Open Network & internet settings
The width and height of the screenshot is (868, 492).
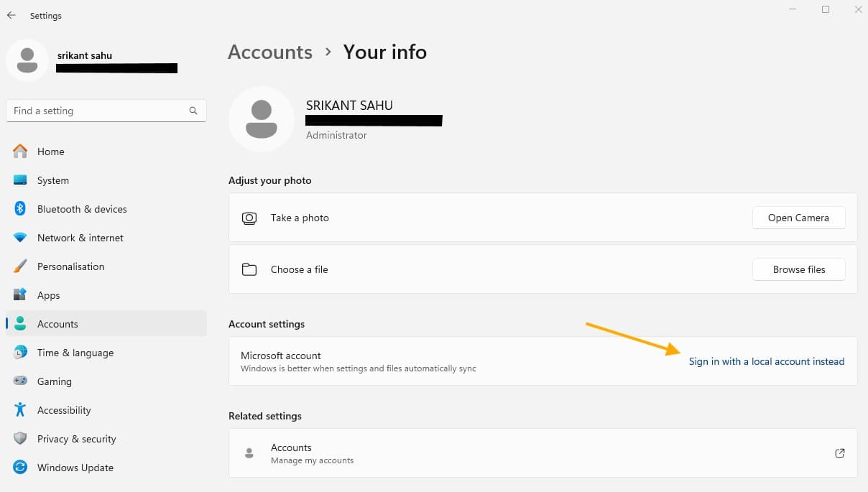80,238
